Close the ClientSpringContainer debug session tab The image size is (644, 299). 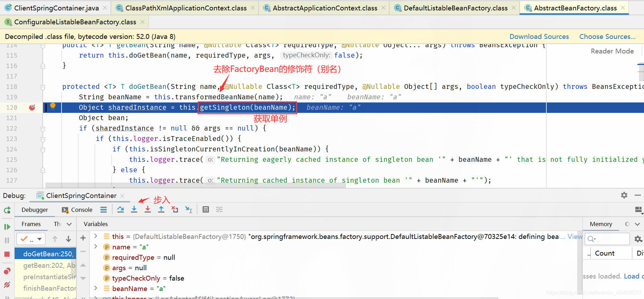coord(122,196)
